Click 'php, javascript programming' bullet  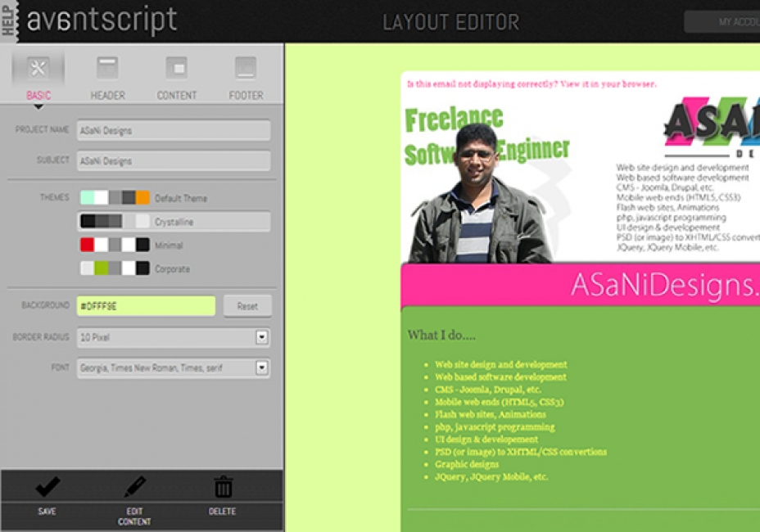(495, 427)
